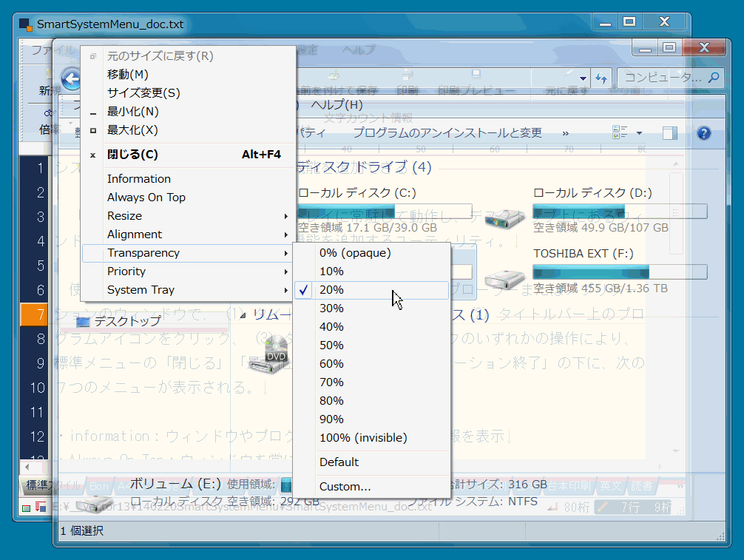This screenshot has height=560, width=744.
Task: Set transparency to 90%
Action: (x=371, y=419)
